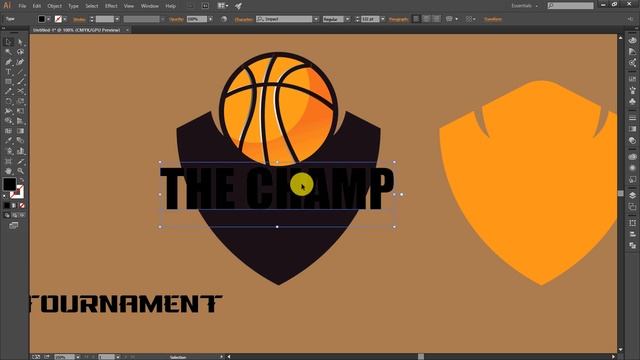The width and height of the screenshot is (640, 360).
Task: Select the Pen tool
Action: pos(8,62)
